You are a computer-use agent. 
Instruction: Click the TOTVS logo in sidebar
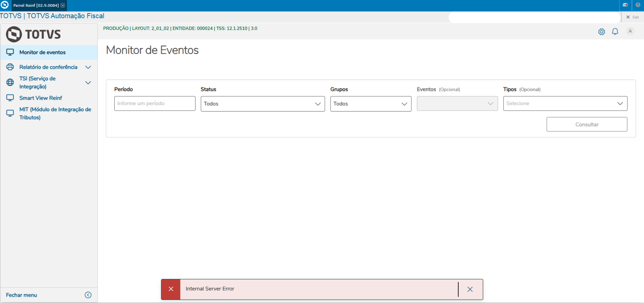tap(33, 34)
